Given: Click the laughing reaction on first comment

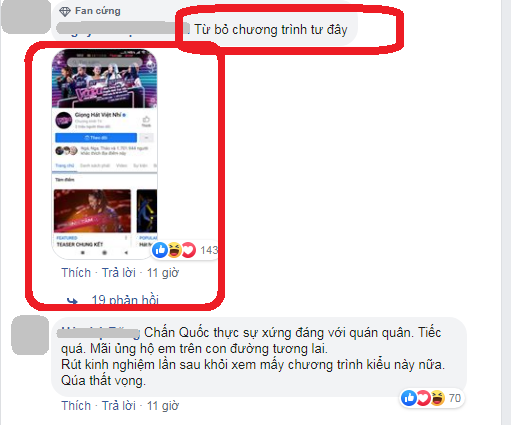Looking at the screenshot, I should [174, 250].
